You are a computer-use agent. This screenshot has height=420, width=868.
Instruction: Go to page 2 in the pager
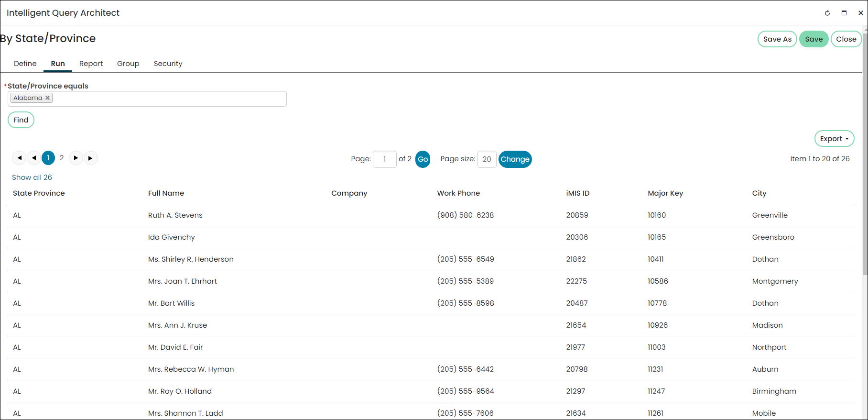pos(62,158)
